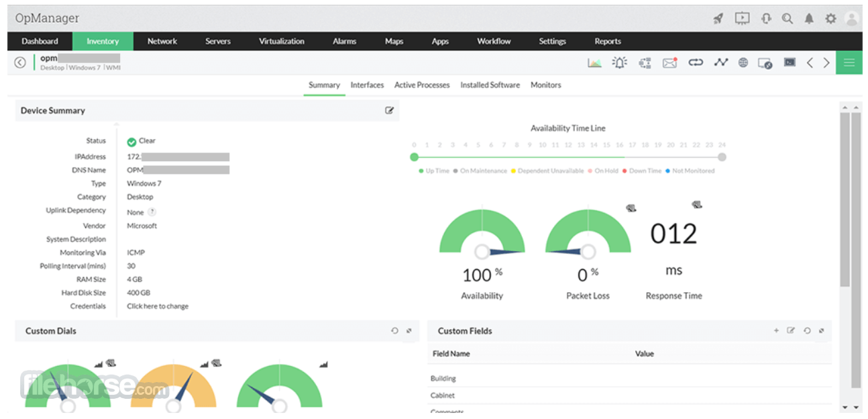The image size is (868, 419).
Task: Click the 'Click here to change' credentials link
Action: point(158,306)
